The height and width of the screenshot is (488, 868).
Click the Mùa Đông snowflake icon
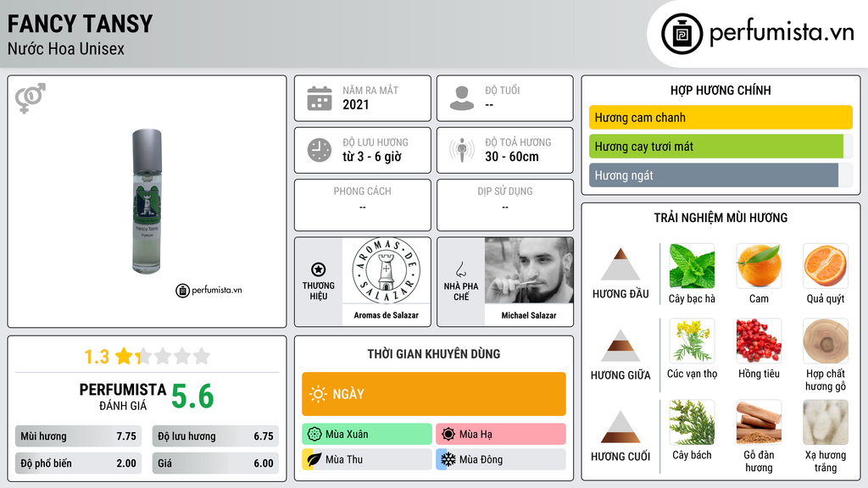[448, 459]
